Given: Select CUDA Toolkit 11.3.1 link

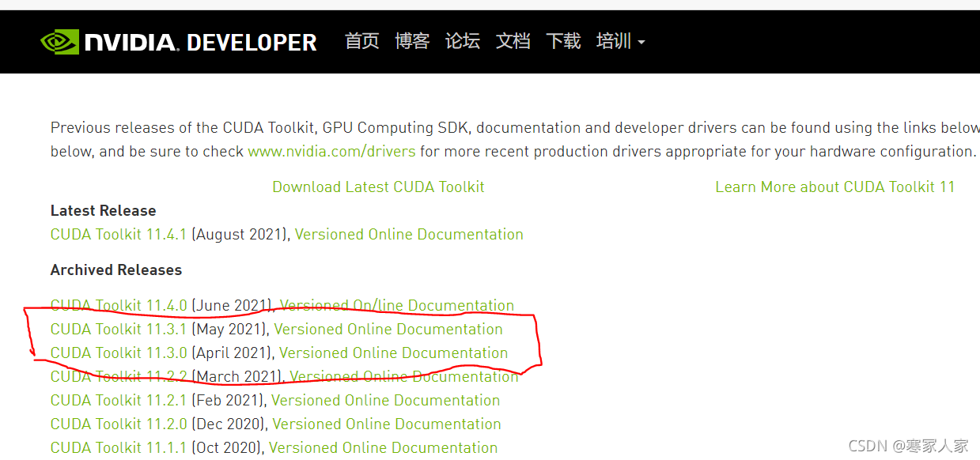Looking at the screenshot, I should click(x=119, y=329).
